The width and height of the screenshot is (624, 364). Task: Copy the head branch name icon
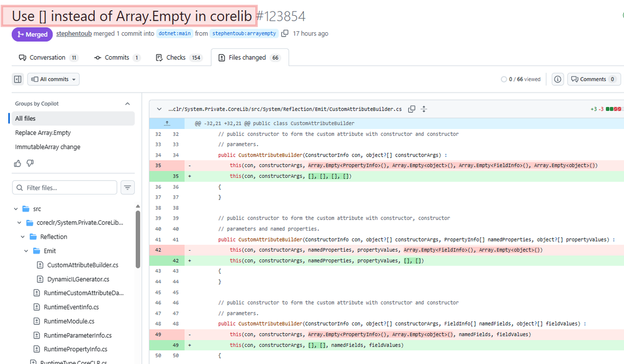click(x=284, y=33)
